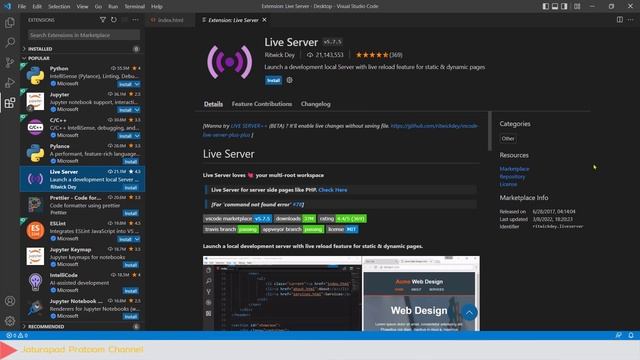Install IntelliCode from the list
The width and height of the screenshot is (640, 360).
pos(131,291)
